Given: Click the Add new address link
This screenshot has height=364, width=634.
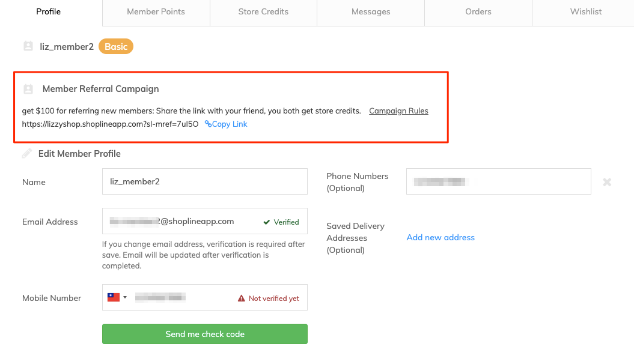Looking at the screenshot, I should pyautogui.click(x=440, y=237).
